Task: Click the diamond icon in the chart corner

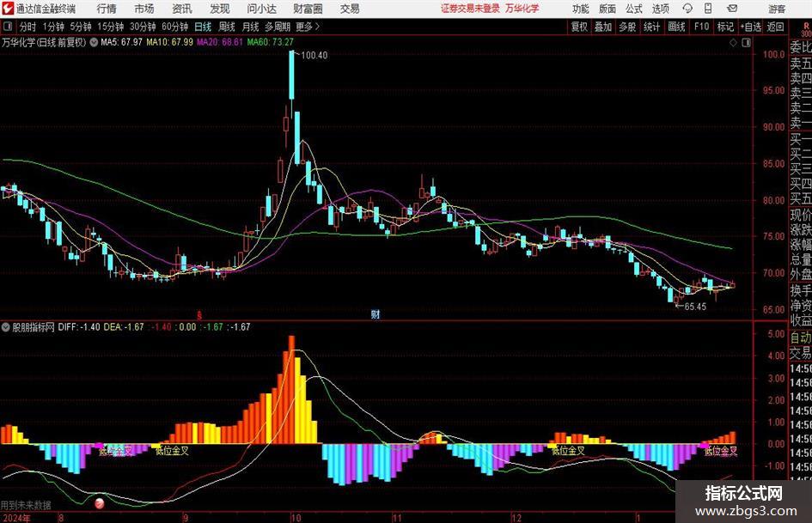Action: click(x=733, y=42)
